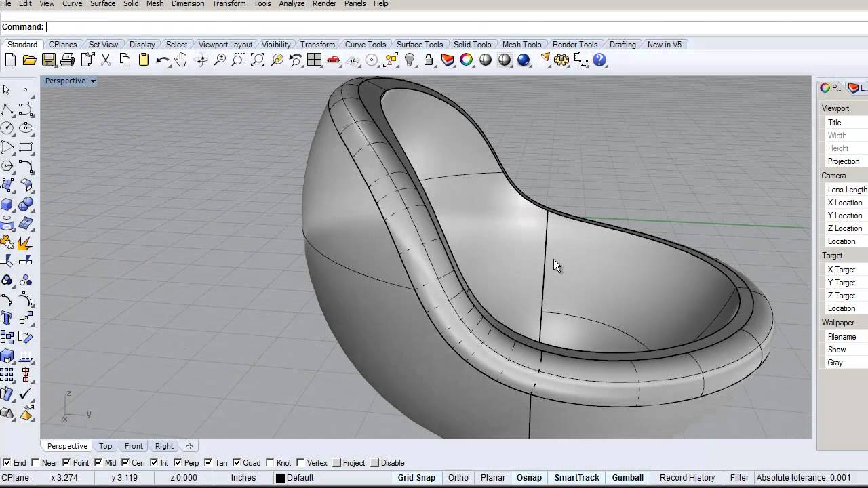Screen dimensions: 868x488
Task: Click the Filter status bar button
Action: click(739, 478)
